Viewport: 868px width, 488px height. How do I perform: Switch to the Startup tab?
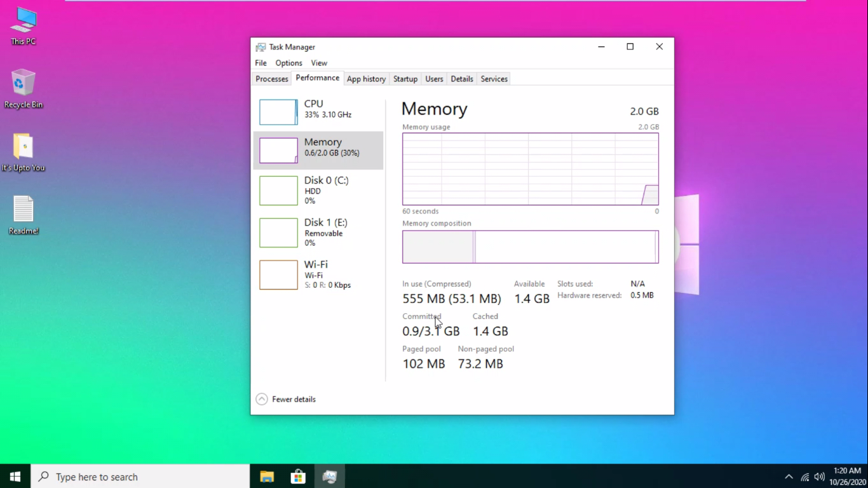[405, 79]
